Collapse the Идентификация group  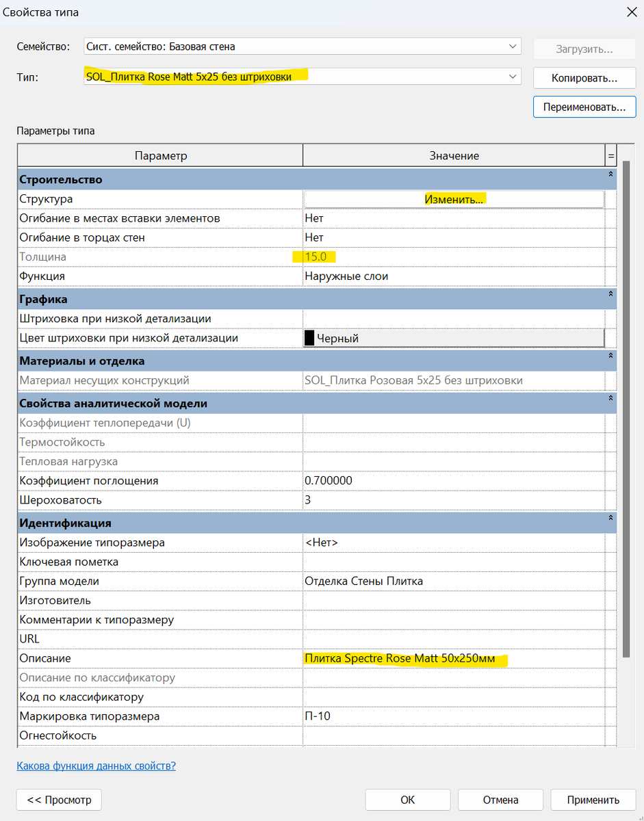click(610, 519)
